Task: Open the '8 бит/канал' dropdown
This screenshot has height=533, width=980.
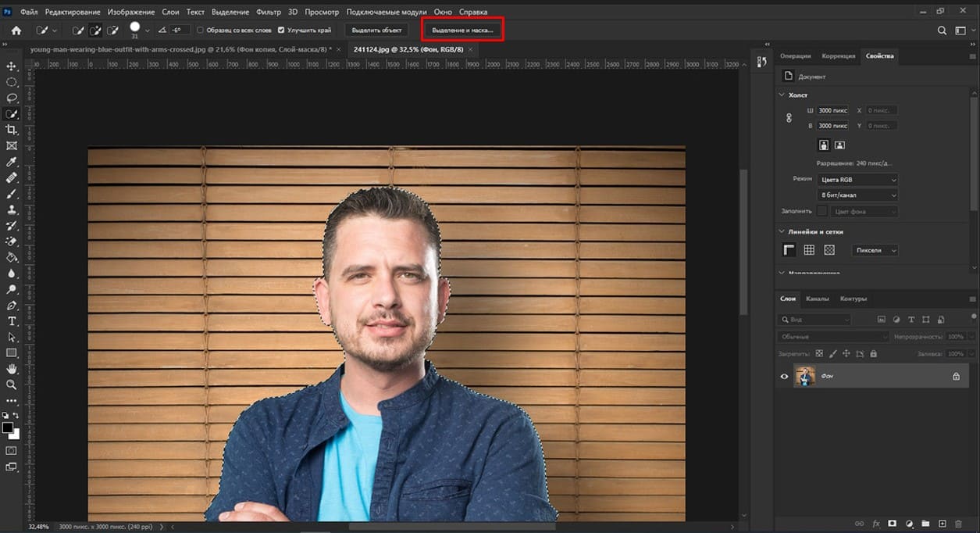Action: (857, 195)
